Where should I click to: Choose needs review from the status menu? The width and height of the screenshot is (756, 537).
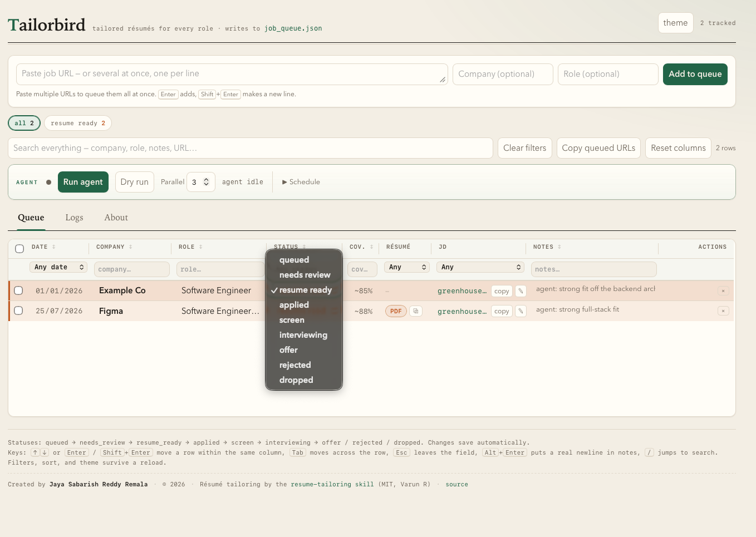(x=304, y=275)
